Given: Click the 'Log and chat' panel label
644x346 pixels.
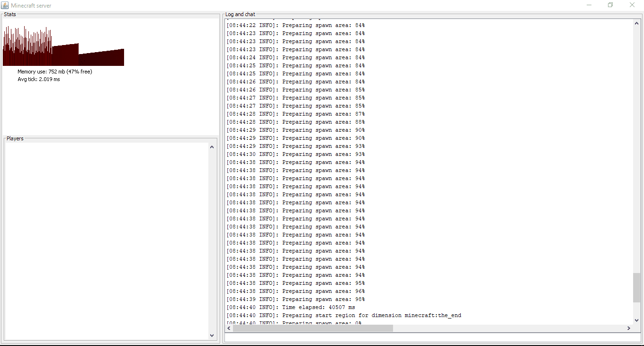Looking at the screenshot, I should (240, 15).
